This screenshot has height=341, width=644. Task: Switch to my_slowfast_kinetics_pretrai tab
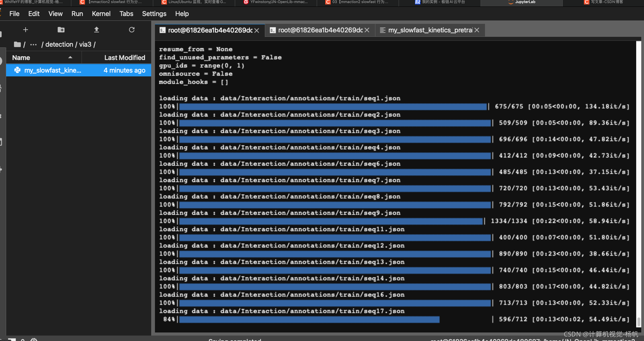(x=430, y=30)
